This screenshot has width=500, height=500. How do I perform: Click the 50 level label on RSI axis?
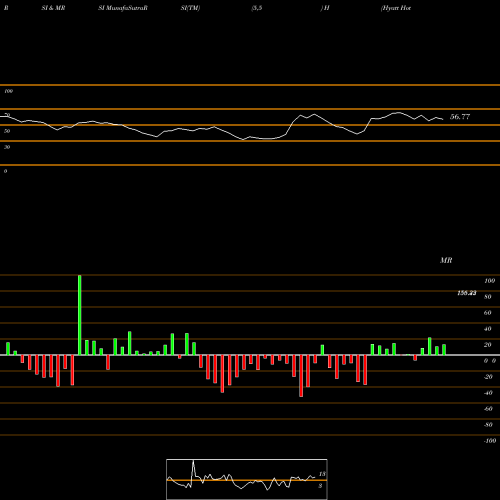(7, 131)
